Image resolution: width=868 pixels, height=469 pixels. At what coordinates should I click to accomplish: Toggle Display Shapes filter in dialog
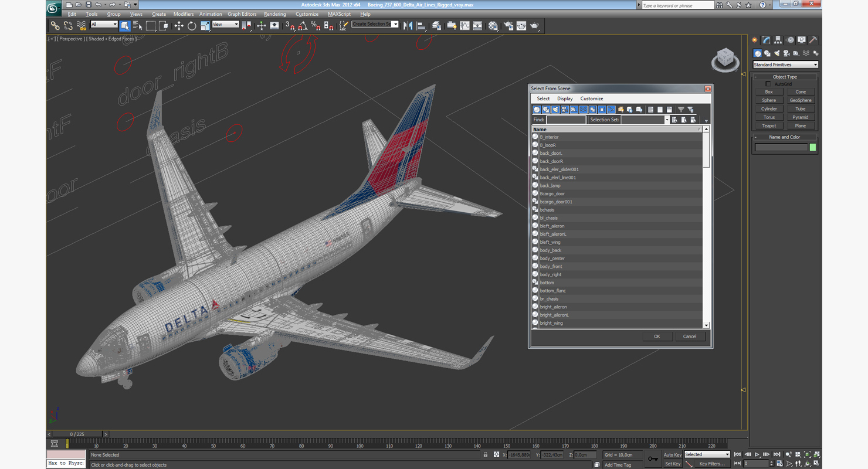point(546,110)
